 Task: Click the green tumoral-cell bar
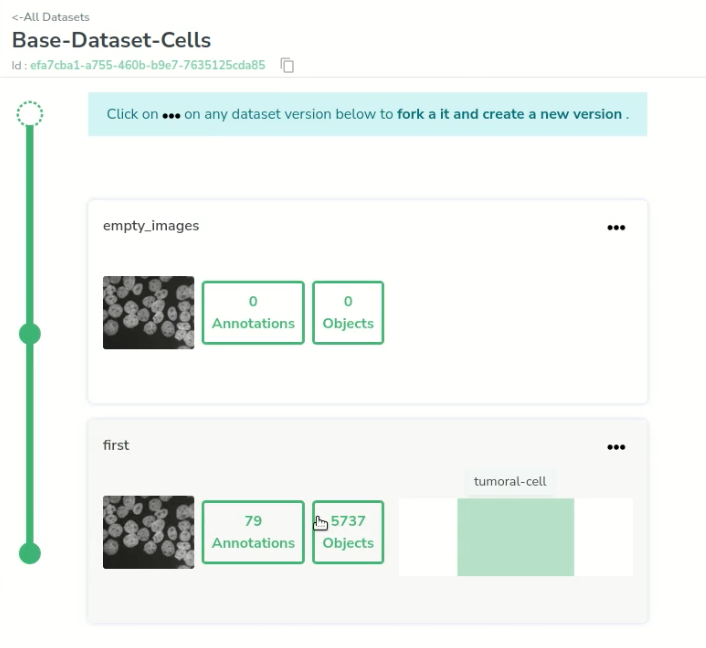pos(516,537)
